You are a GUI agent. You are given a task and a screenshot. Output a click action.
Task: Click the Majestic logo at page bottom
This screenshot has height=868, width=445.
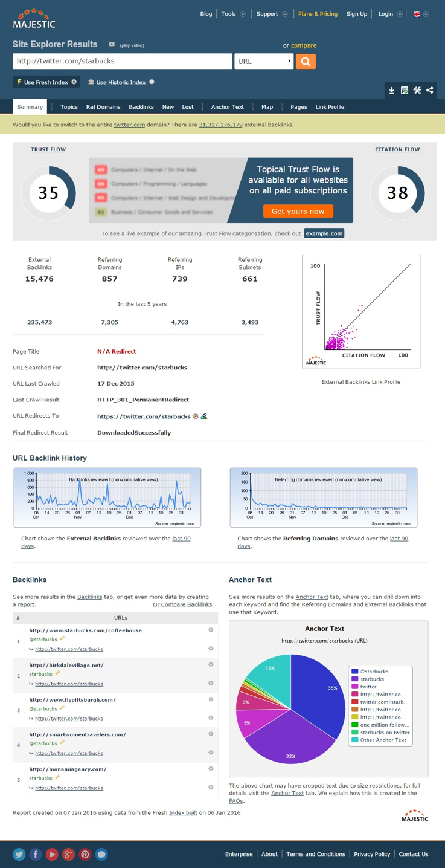tap(415, 815)
